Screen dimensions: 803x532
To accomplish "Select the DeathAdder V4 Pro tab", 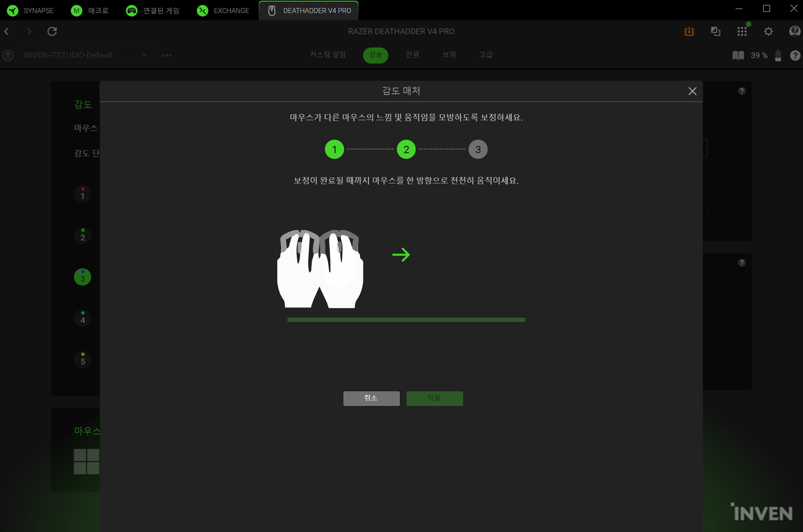I will [308, 10].
